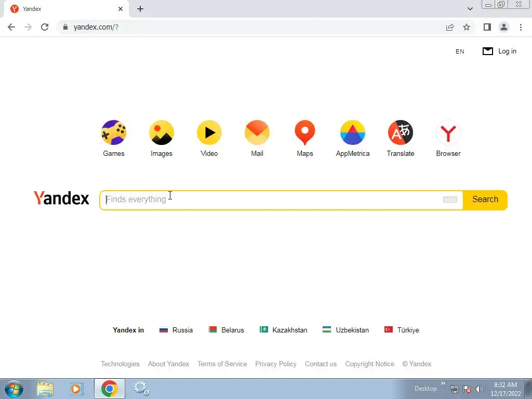Open the Yandex Mail envelope icon
532x399 pixels.
257,132
